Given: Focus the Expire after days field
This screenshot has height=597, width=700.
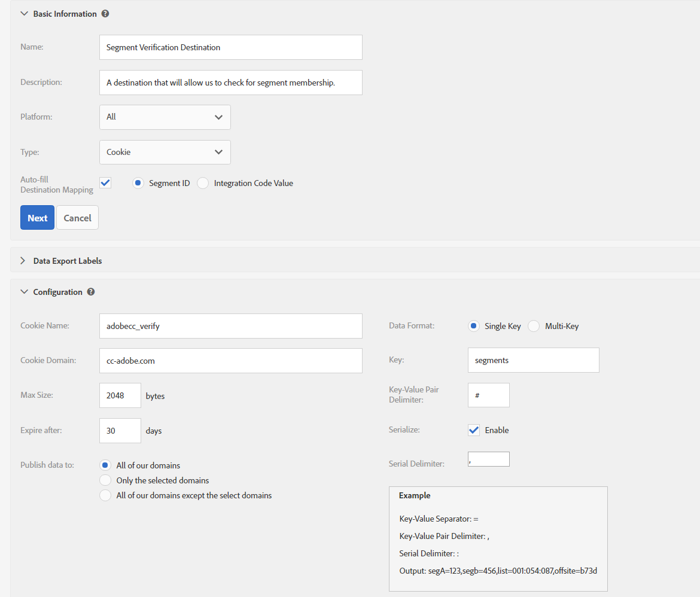Looking at the screenshot, I should [x=120, y=430].
